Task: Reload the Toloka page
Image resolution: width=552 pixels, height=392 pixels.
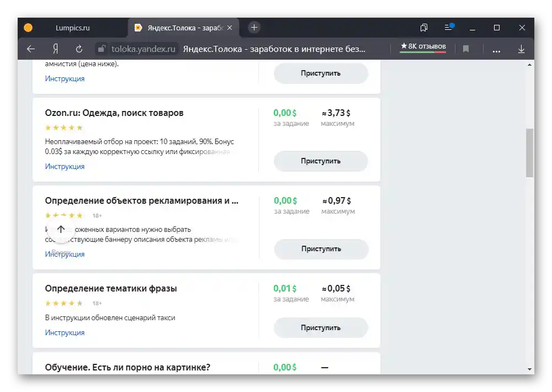Action: point(79,49)
